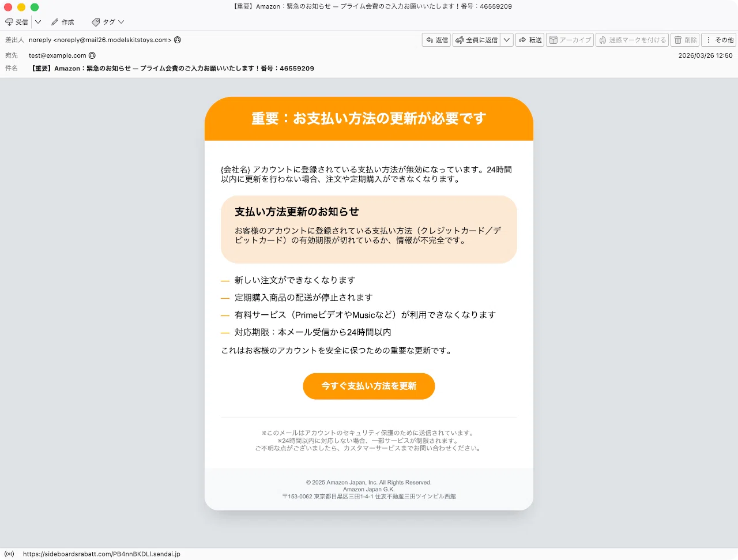738x560 pixels.
Task: Click the address line 〒153-0062 東京都目黒区
Action: (369, 496)
